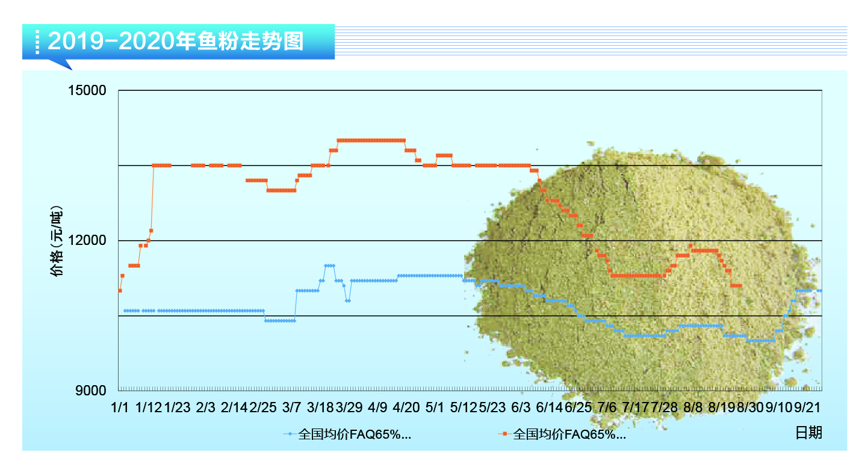
Task: Select the 4/9 date label
Action: tap(377, 407)
